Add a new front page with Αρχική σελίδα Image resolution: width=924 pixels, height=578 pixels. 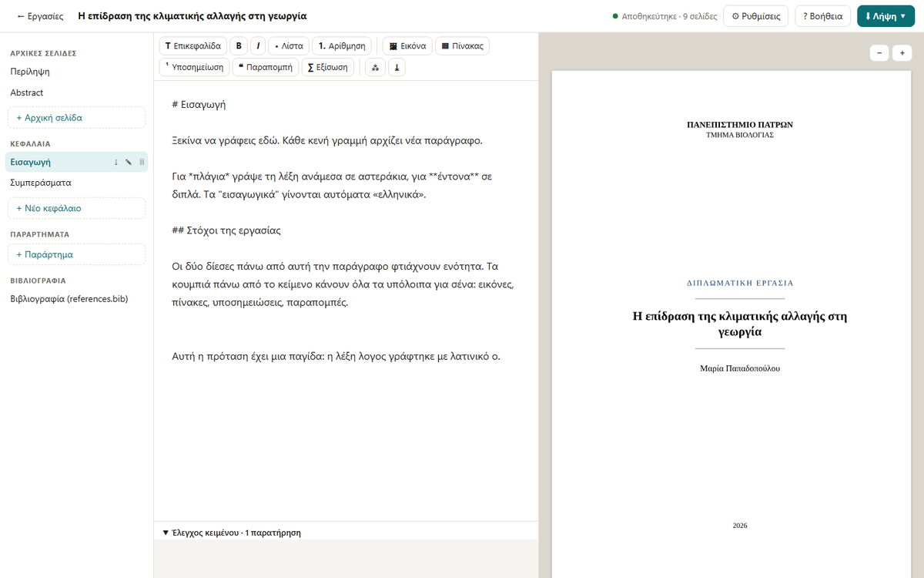click(x=76, y=118)
